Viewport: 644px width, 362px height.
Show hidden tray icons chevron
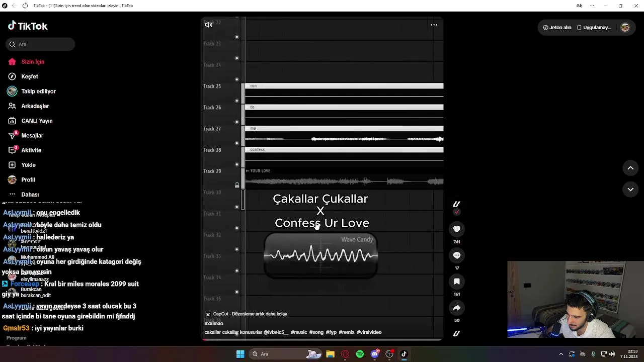[561, 354]
